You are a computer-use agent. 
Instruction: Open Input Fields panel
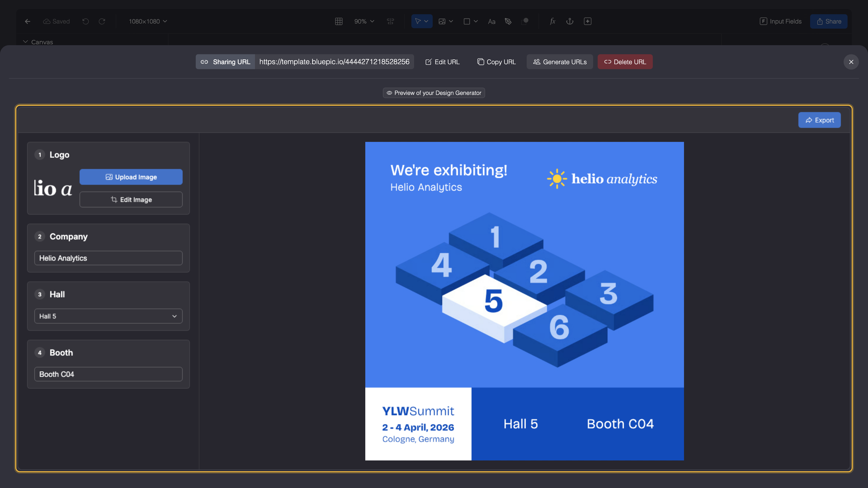(x=780, y=21)
